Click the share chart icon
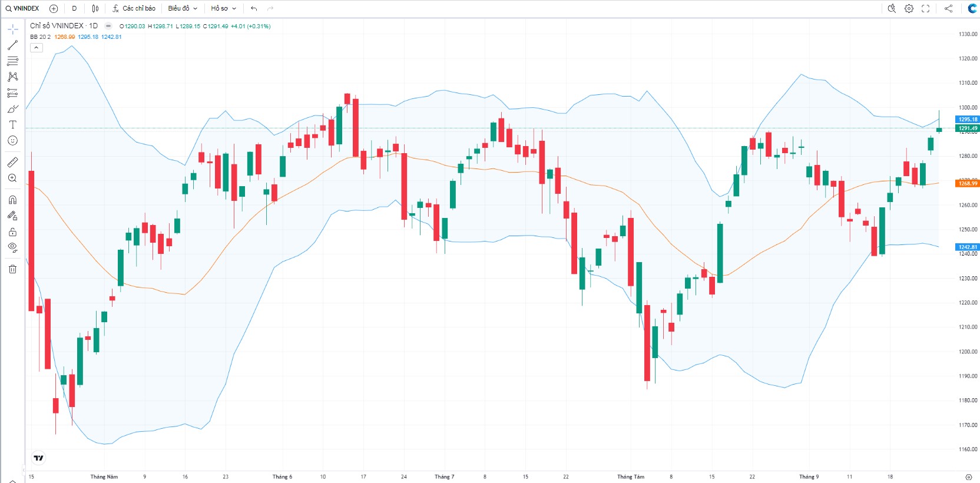This screenshot has width=980, height=483. pos(948,8)
